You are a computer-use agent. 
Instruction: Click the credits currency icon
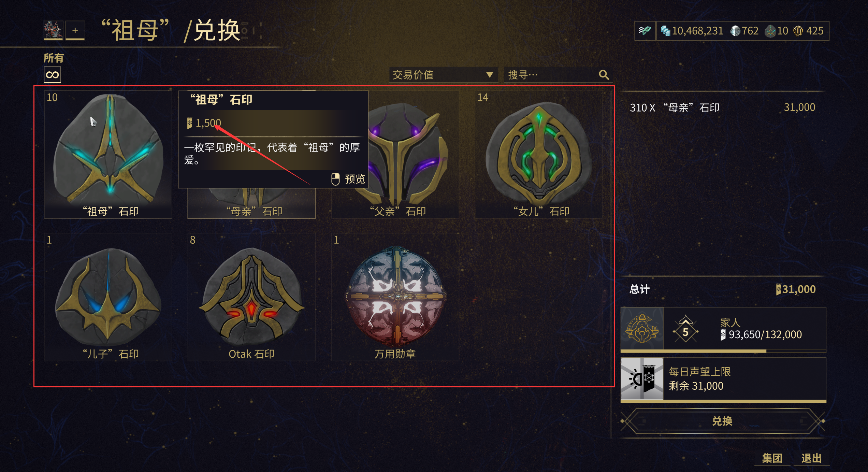666,31
